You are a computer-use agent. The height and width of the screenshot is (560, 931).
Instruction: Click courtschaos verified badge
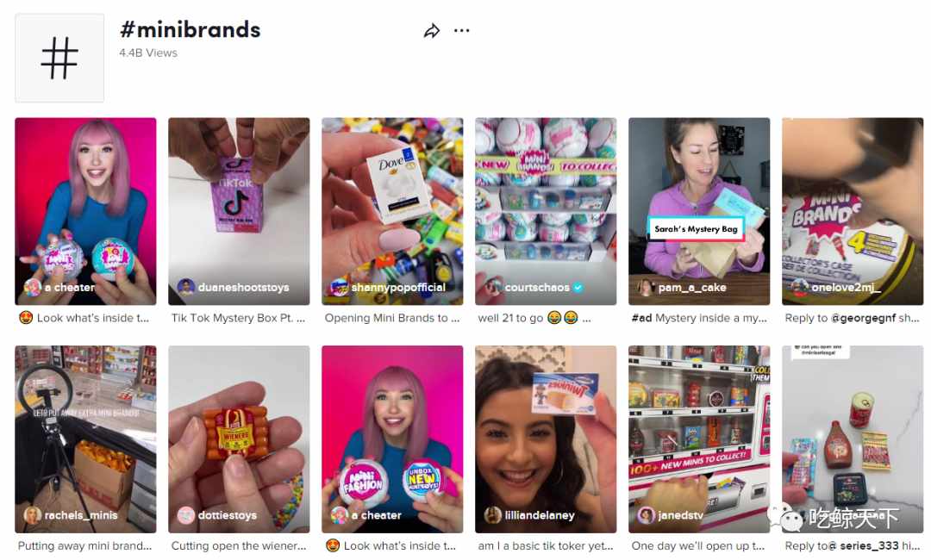pyautogui.click(x=578, y=287)
